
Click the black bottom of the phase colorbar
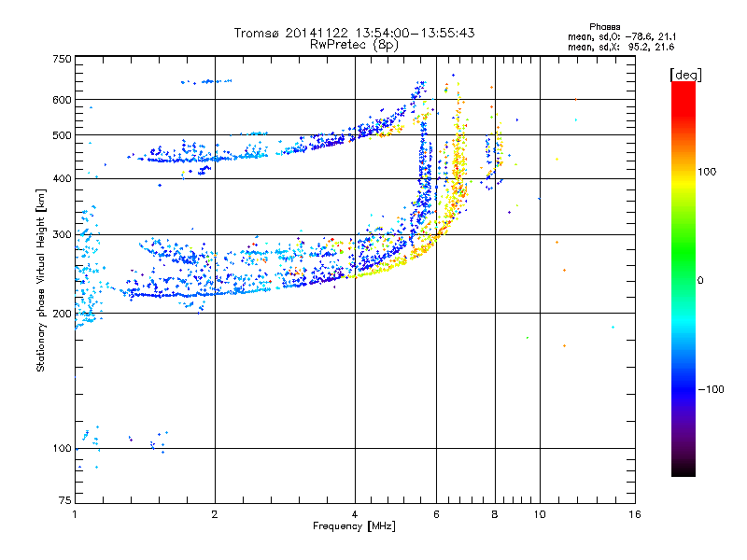684,469
